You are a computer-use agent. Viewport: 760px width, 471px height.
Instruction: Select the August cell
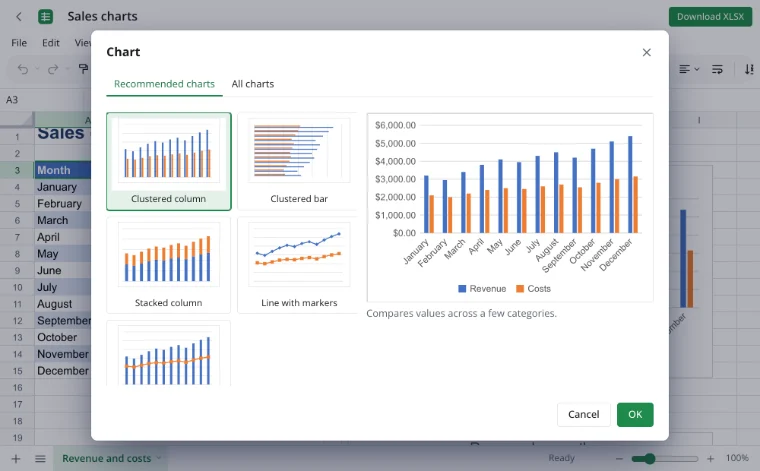coord(63,304)
